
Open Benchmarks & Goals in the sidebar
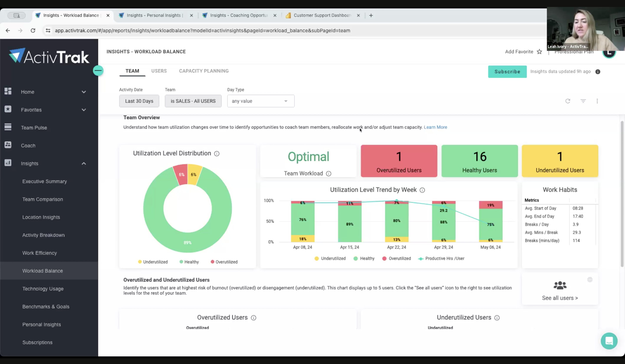[x=46, y=307]
